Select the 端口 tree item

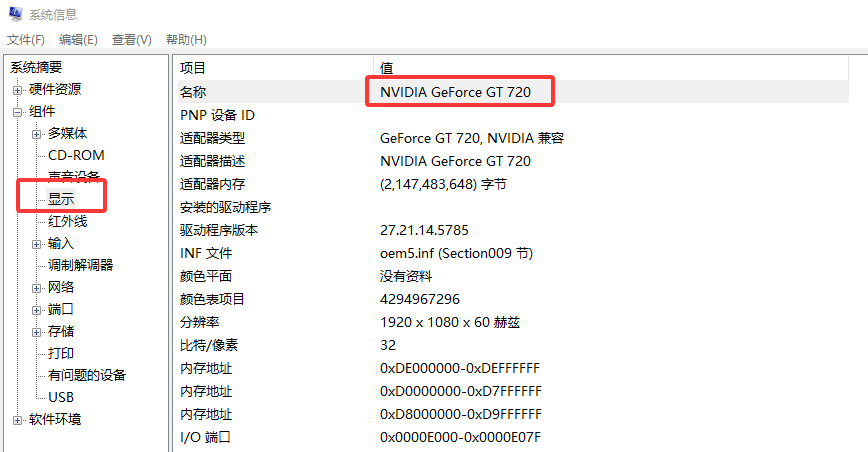[61, 309]
